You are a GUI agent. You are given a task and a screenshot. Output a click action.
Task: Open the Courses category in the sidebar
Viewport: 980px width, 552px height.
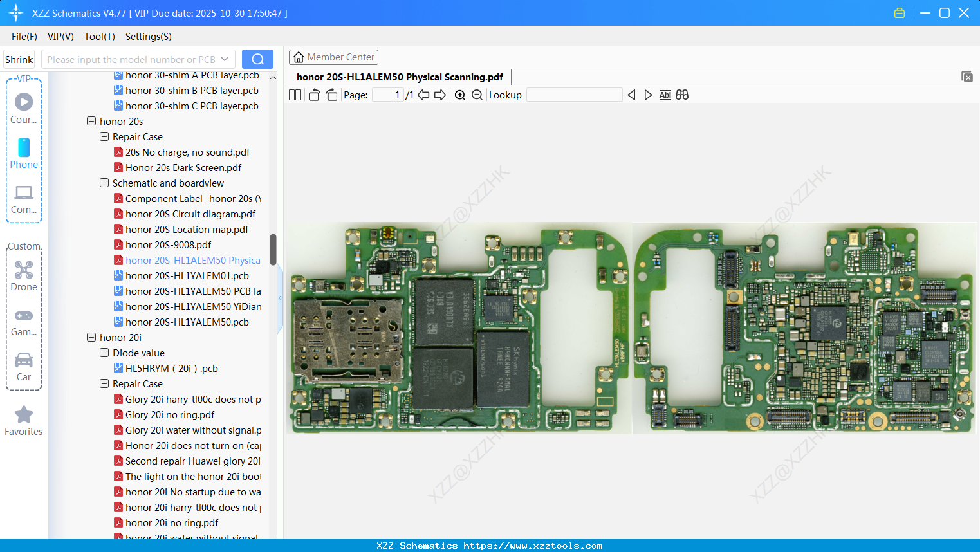(x=24, y=108)
